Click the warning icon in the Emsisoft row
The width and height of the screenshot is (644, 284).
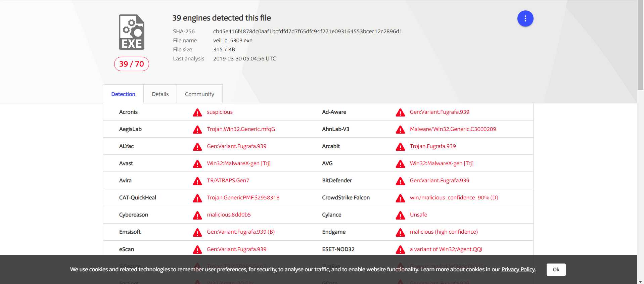click(197, 232)
